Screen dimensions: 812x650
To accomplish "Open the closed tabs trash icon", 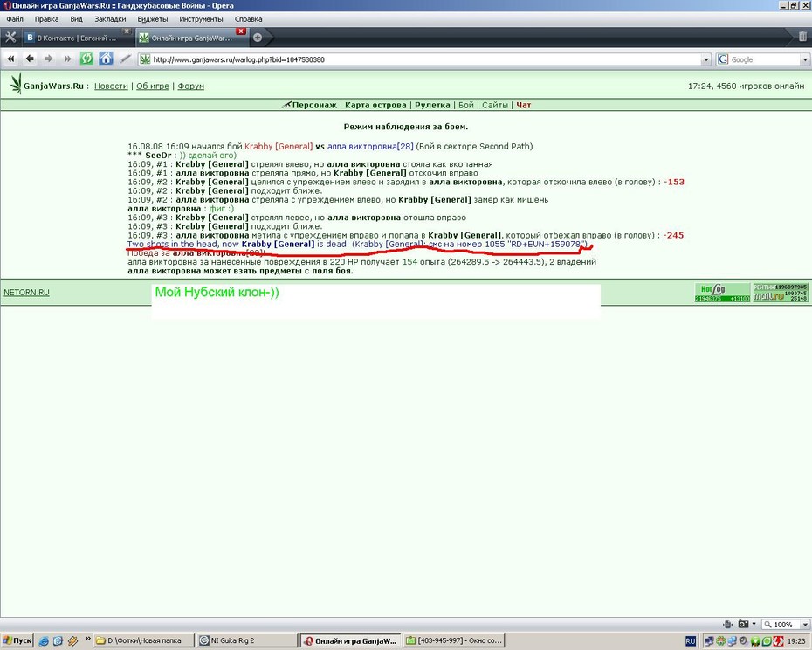I will point(802,37).
